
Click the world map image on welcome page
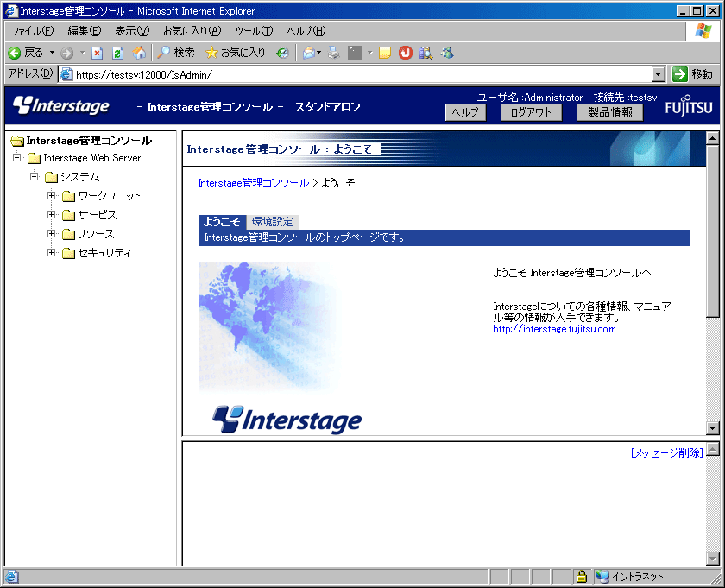pos(268,326)
